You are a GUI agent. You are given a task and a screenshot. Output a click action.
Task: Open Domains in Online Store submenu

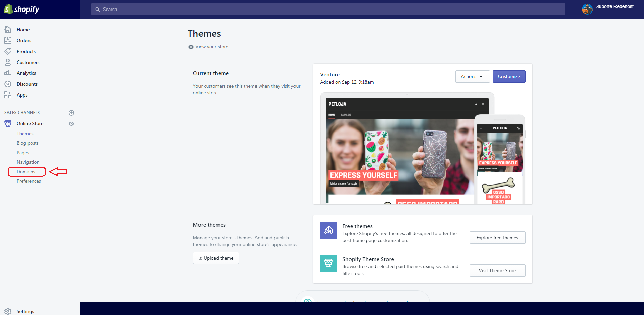(26, 172)
